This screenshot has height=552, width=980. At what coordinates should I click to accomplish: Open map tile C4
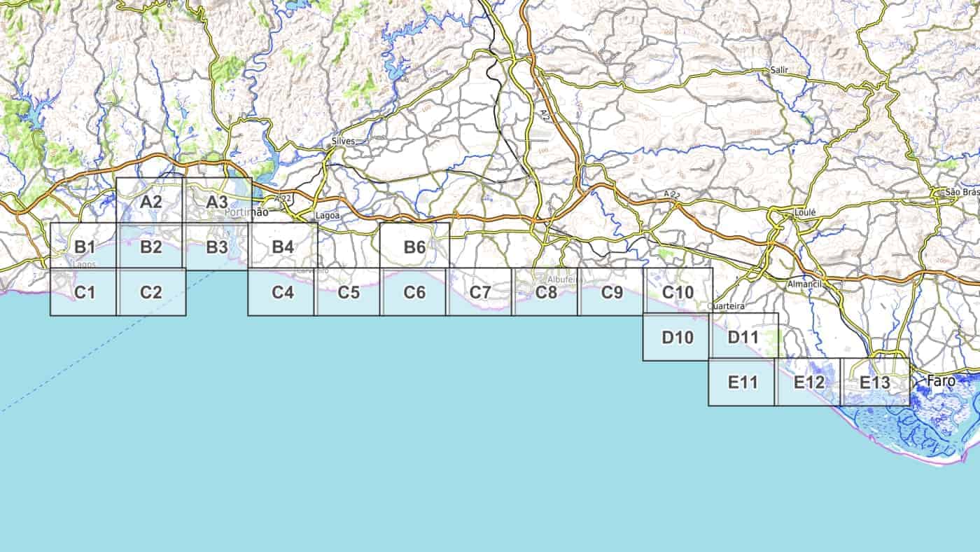(282, 292)
